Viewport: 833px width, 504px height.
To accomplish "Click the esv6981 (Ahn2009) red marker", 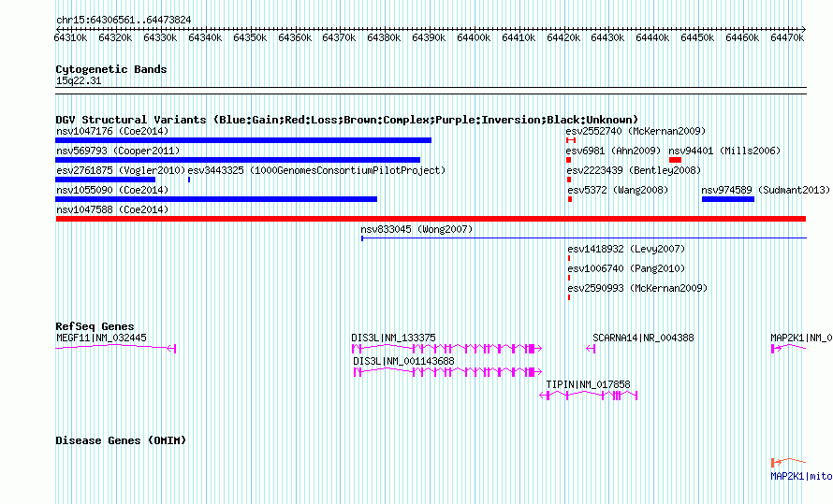I will (x=568, y=160).
